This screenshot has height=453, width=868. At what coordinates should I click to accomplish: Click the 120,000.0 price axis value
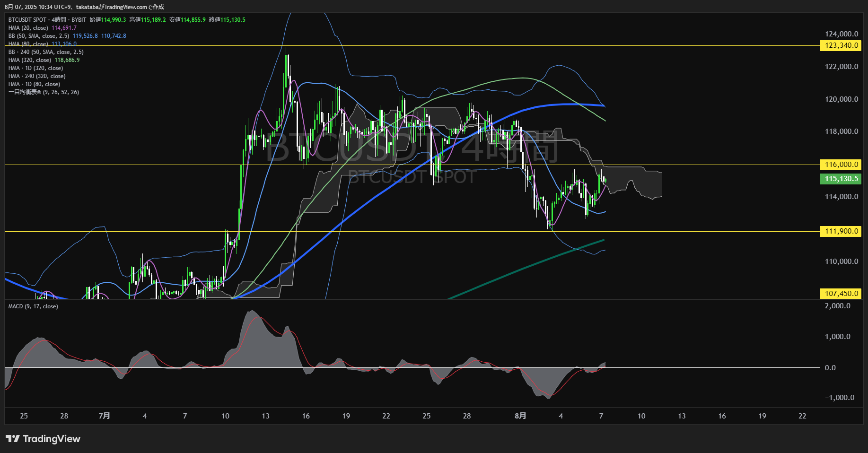pyautogui.click(x=842, y=99)
